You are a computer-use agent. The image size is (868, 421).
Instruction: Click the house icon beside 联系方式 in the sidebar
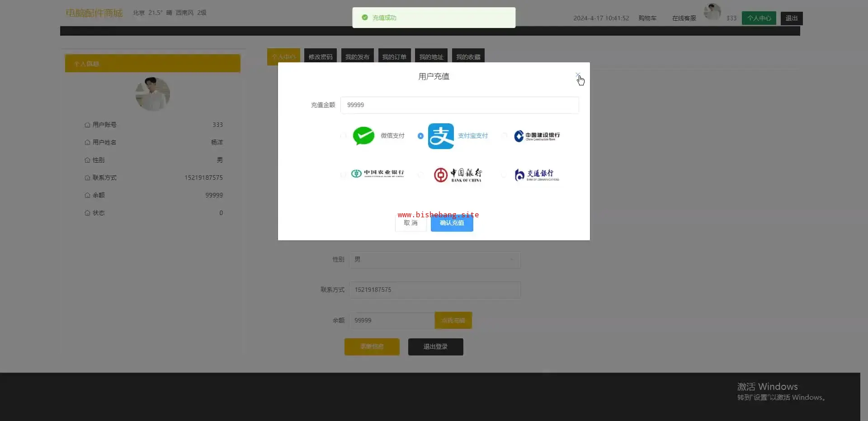coord(87,178)
